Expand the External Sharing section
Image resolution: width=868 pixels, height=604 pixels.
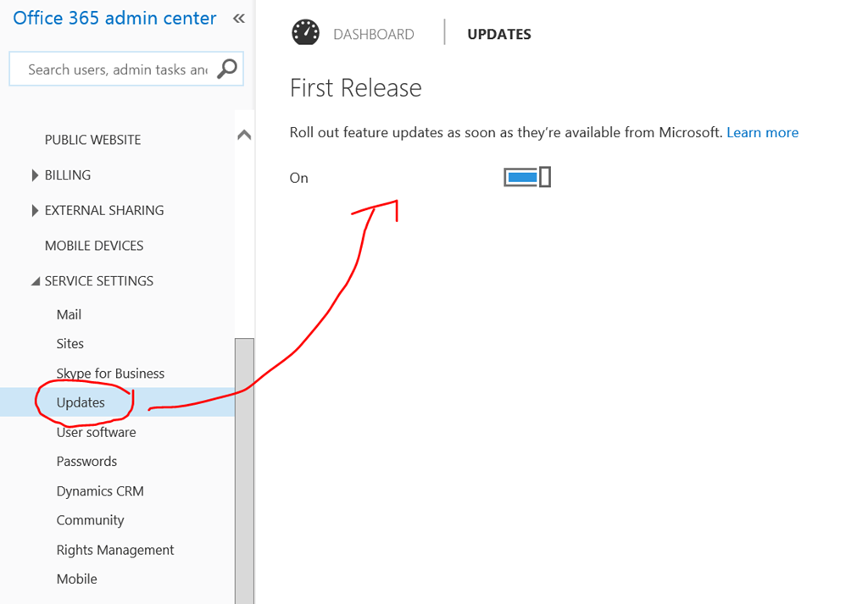pyautogui.click(x=36, y=211)
